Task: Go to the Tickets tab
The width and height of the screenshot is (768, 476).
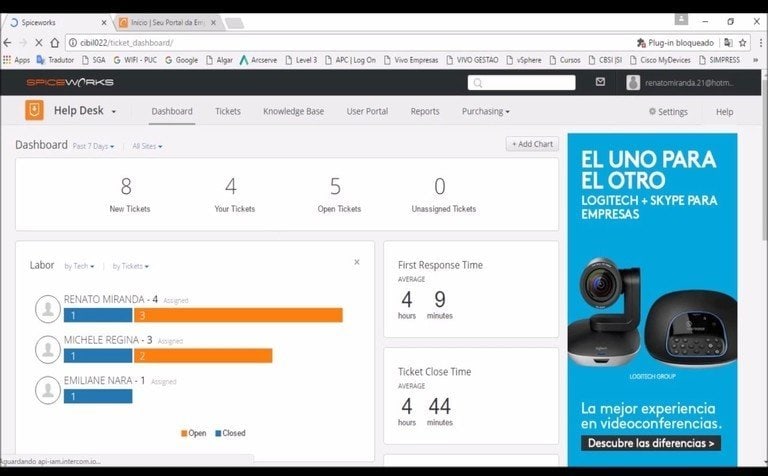Action: click(x=228, y=111)
